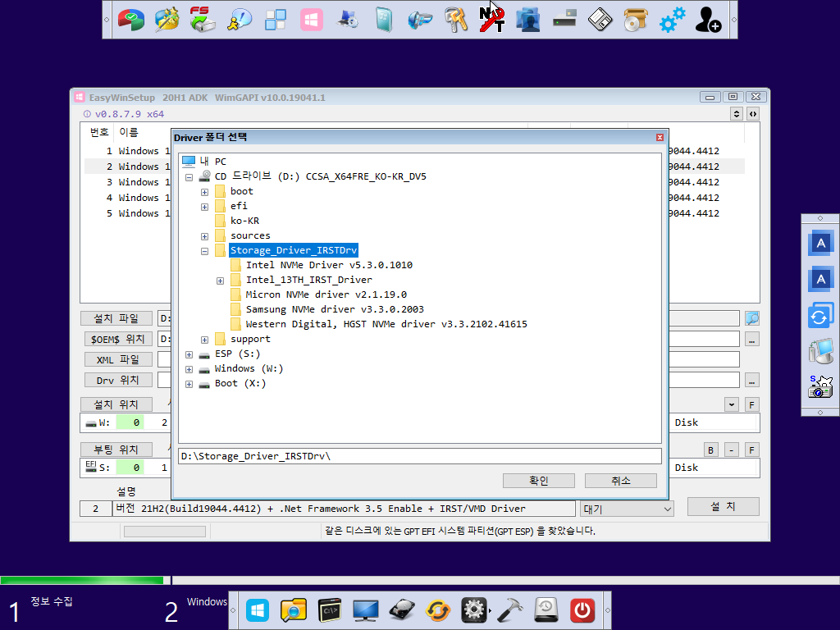Launch the keys password tool icon
The width and height of the screenshot is (840, 630).
pos(456,20)
